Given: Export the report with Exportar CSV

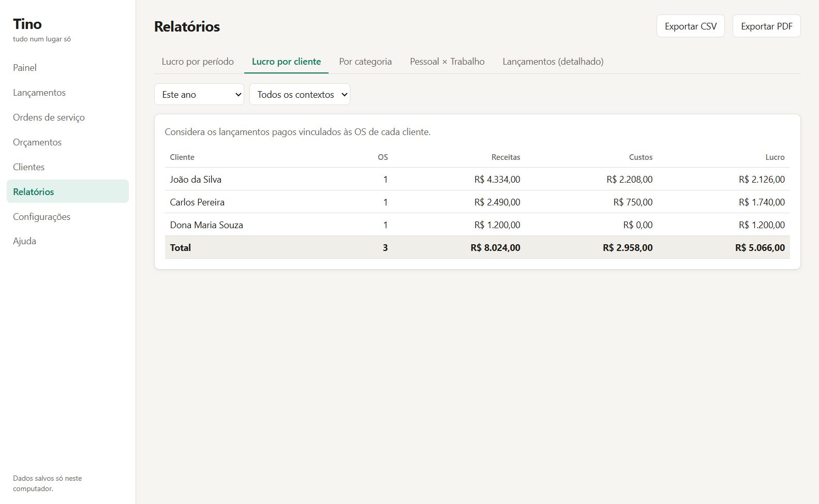Looking at the screenshot, I should pyautogui.click(x=690, y=26).
